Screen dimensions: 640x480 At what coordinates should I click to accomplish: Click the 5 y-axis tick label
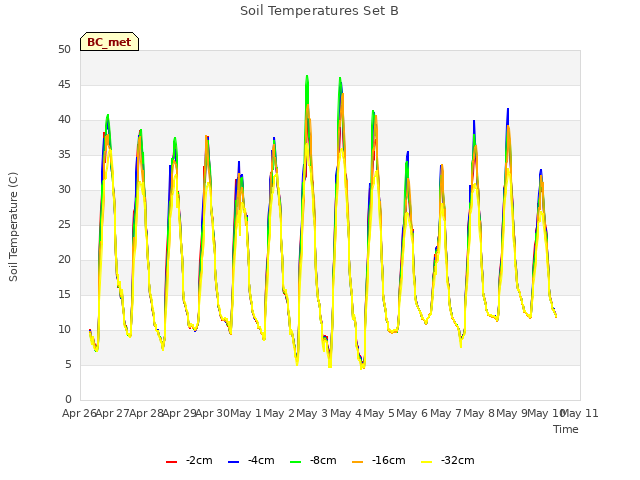tap(68, 364)
